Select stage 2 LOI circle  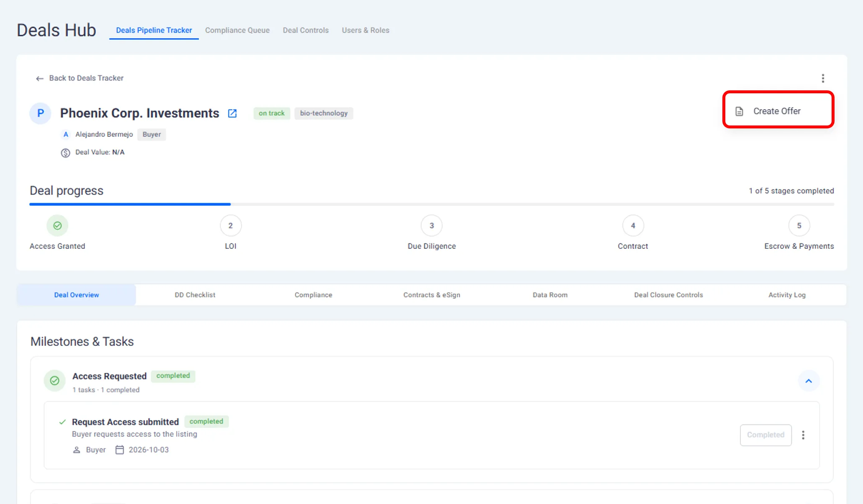point(231,225)
